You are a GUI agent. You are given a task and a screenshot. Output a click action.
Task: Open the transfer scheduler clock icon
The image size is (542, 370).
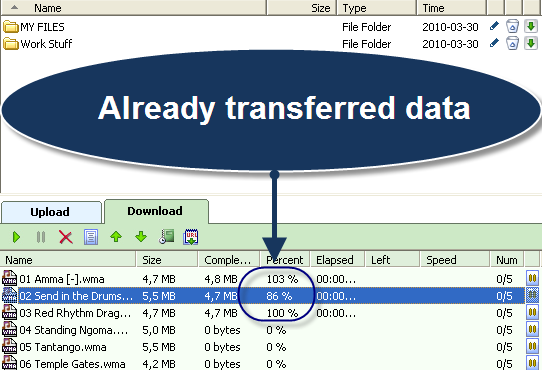click(x=167, y=237)
